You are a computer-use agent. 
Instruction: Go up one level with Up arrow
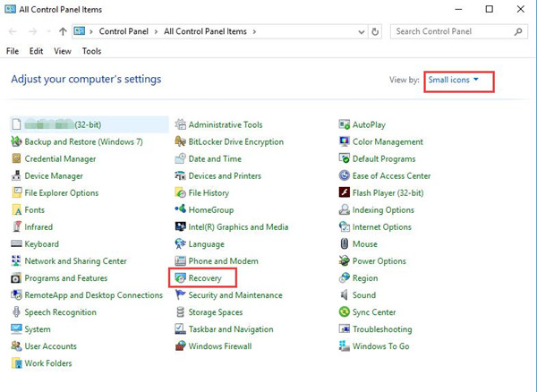[x=63, y=31]
